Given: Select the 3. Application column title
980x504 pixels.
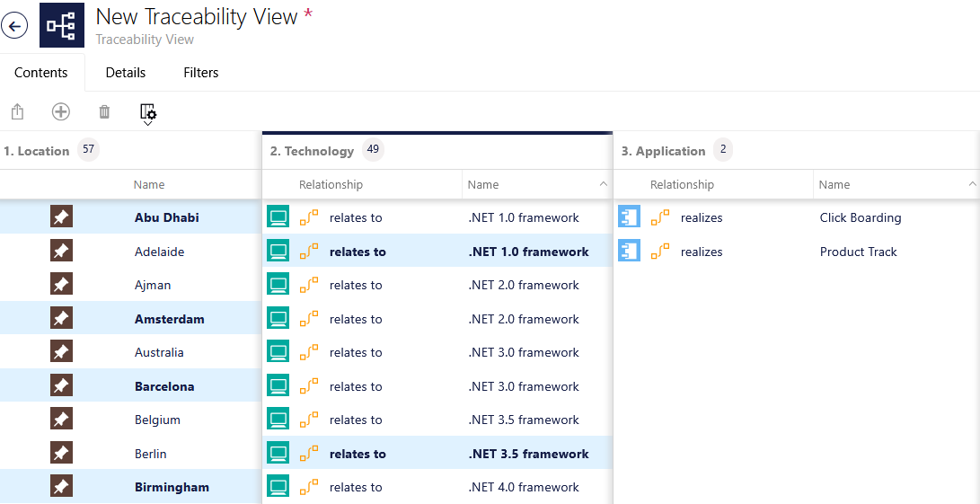Looking at the screenshot, I should click(663, 151).
